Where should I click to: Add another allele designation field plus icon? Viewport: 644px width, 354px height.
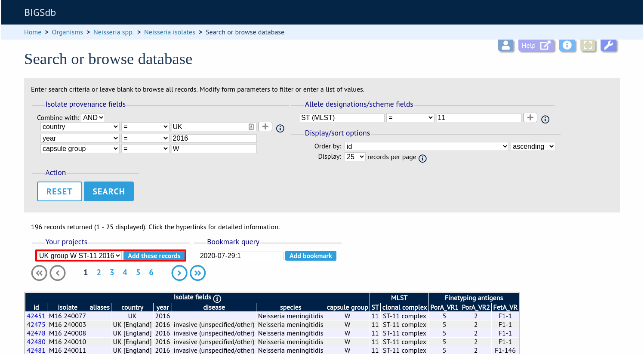(530, 117)
